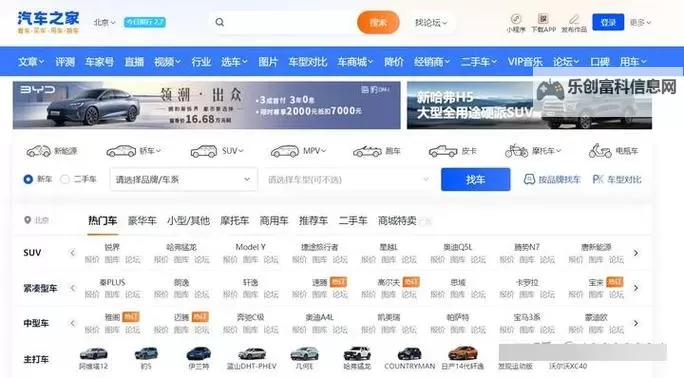Click the 汽车之家 logo
Screen dimensions: 684x378
click(48, 22)
